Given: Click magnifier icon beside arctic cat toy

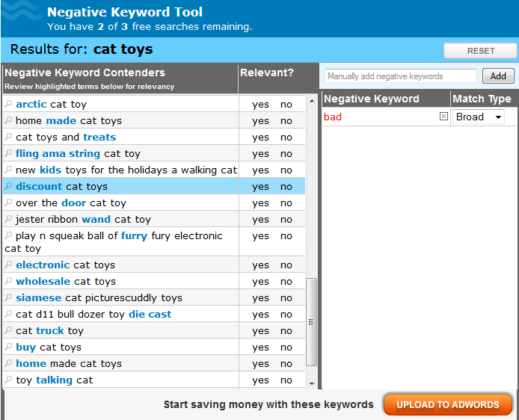Looking at the screenshot, I should click(9, 105).
